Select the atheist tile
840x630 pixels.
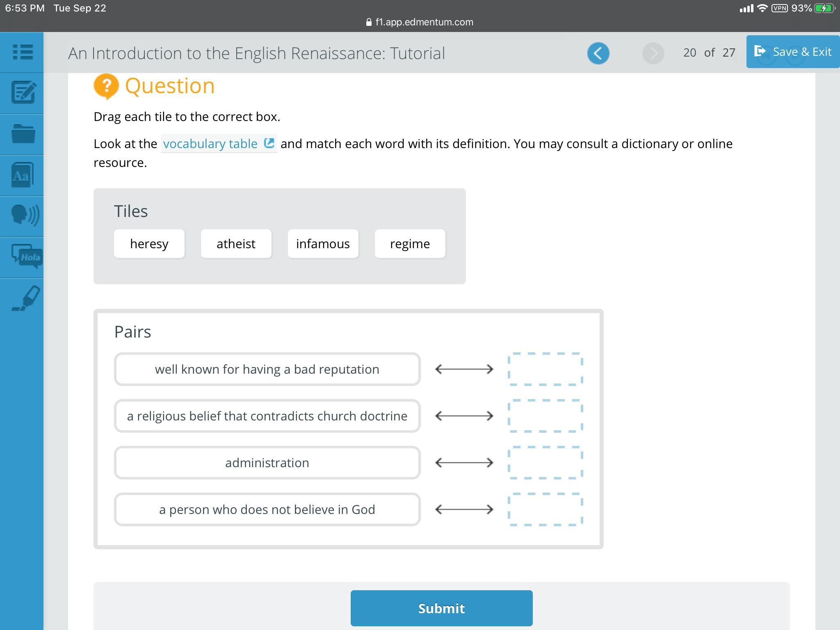pos(236,244)
